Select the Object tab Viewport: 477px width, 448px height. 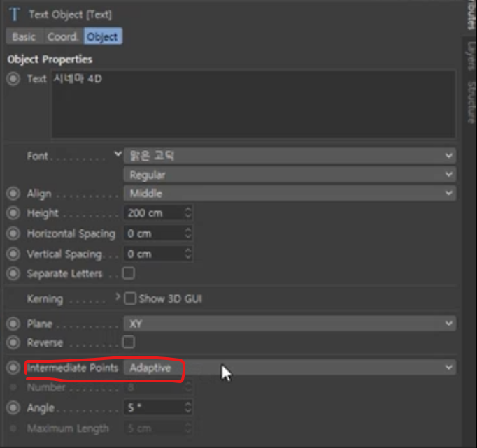pos(102,36)
